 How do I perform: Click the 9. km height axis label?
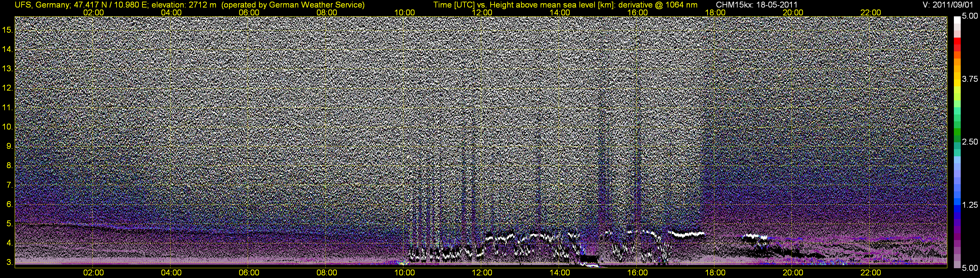(x=9, y=146)
